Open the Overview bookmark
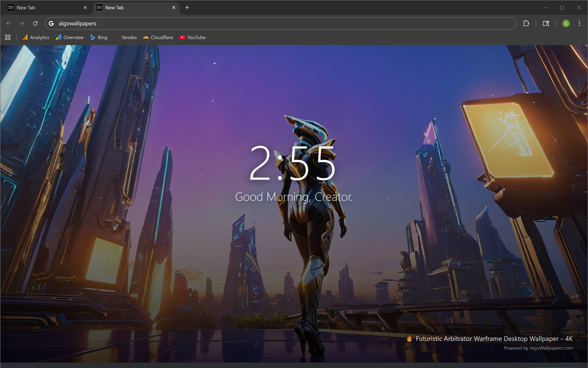 [x=70, y=37]
